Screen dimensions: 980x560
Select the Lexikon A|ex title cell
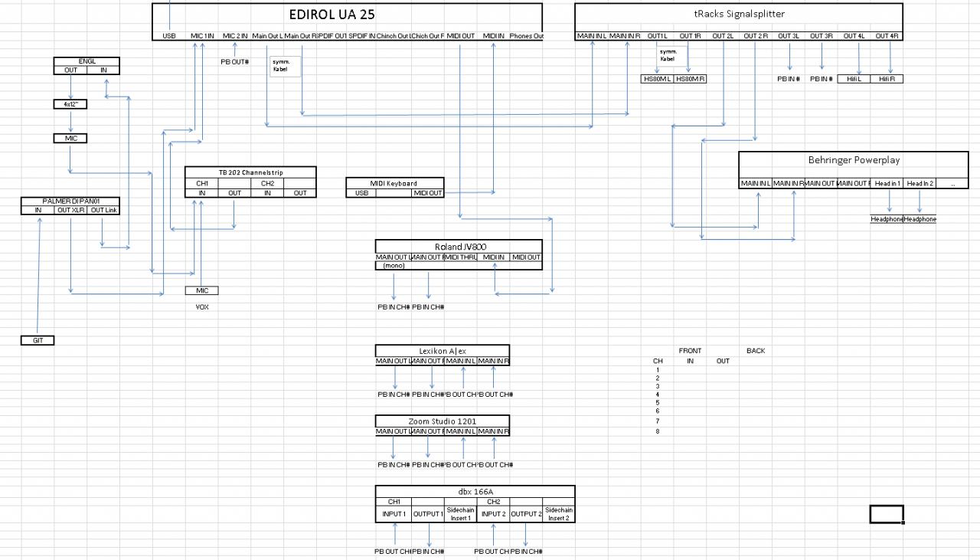point(443,351)
